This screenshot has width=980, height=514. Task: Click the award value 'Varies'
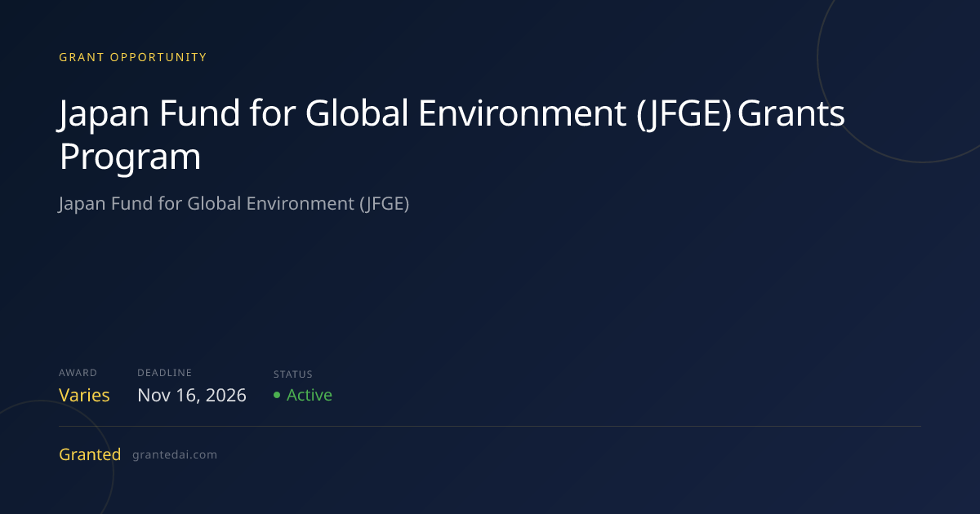click(84, 395)
